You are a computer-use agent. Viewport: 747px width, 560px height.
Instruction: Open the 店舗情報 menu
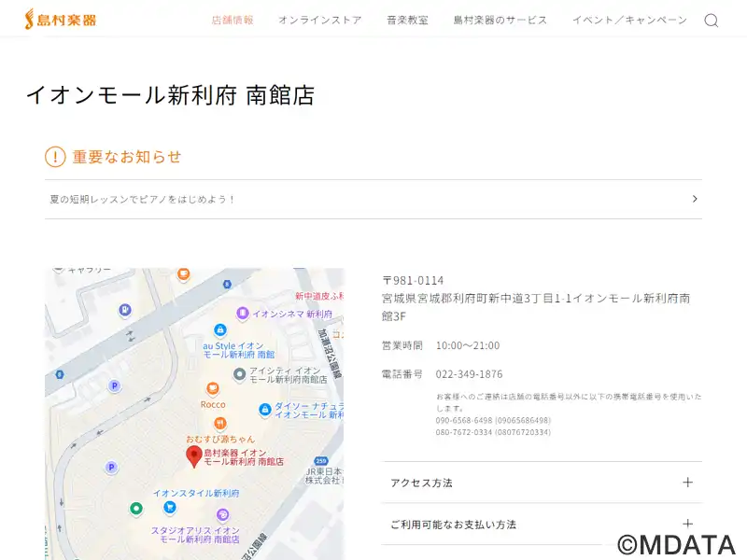(233, 20)
